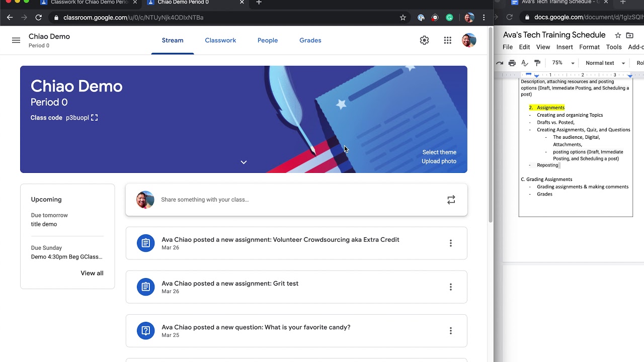This screenshot has height=362, width=644.
Task: Click the assignment icon of Grit test post
Action: tap(145, 287)
